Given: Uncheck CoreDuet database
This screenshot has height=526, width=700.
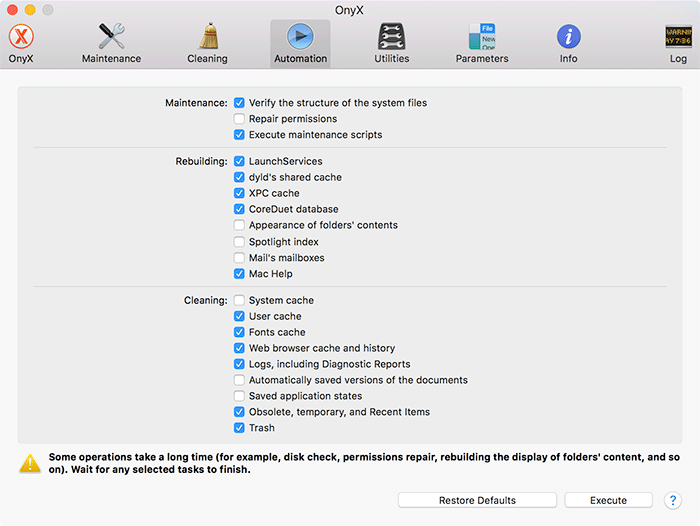Looking at the screenshot, I should 239,209.
